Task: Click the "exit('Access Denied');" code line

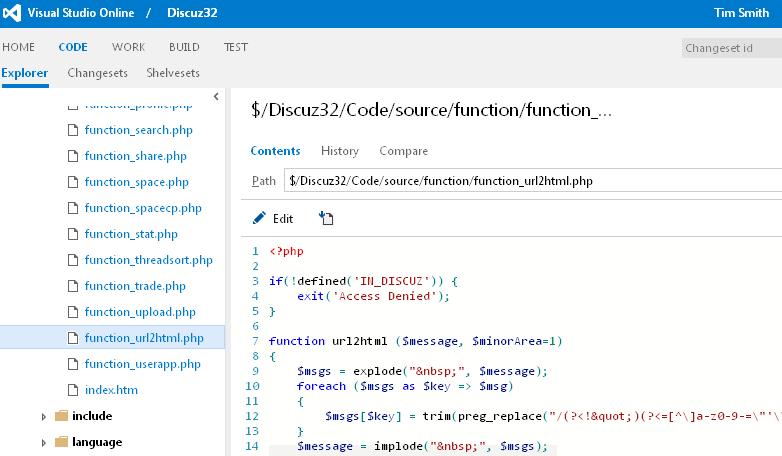Action: coord(373,296)
